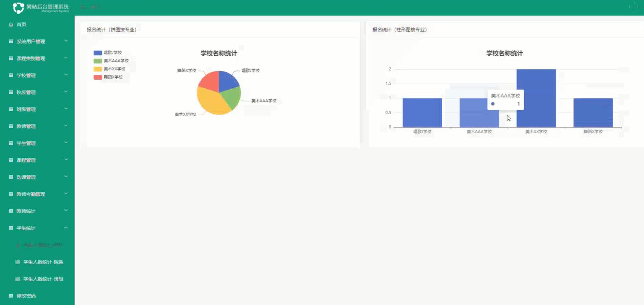Click pie label 美术AAA学校 beside chart
This screenshot has width=644, height=305.
tap(264, 101)
